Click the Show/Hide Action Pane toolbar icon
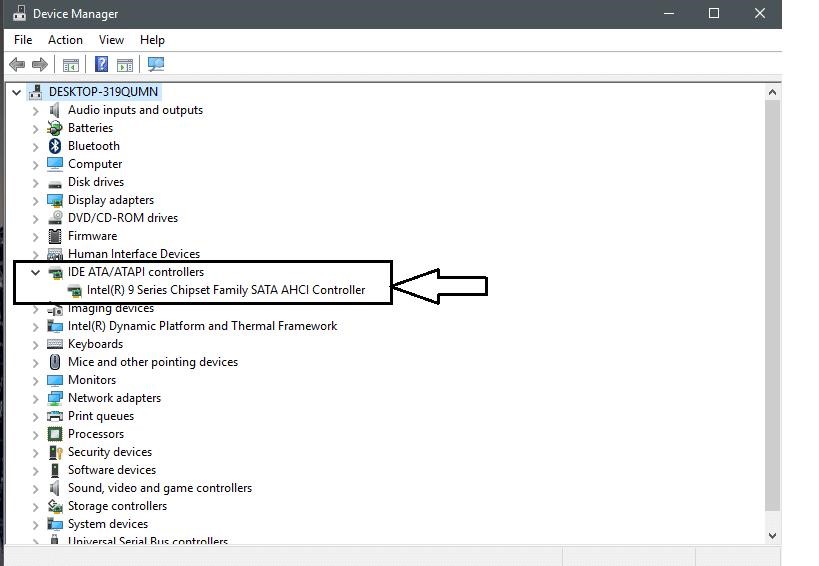This screenshot has height=566, width=819. click(x=125, y=65)
